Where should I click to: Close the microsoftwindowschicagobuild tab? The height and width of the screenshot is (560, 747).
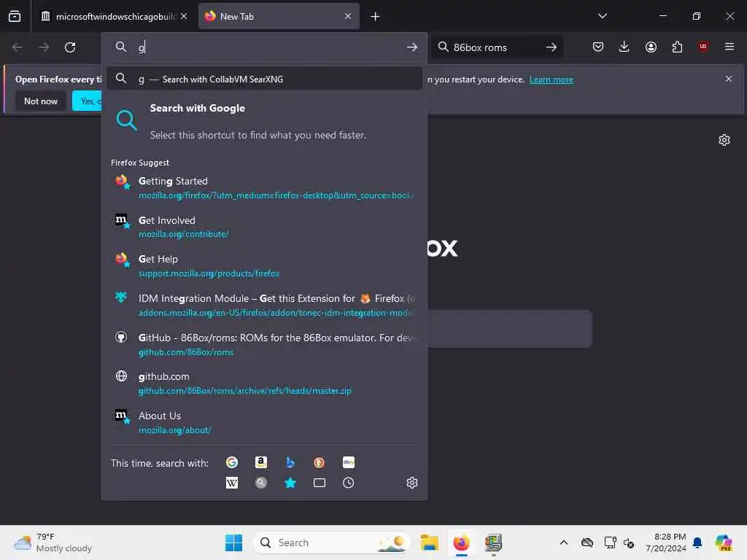point(184,16)
